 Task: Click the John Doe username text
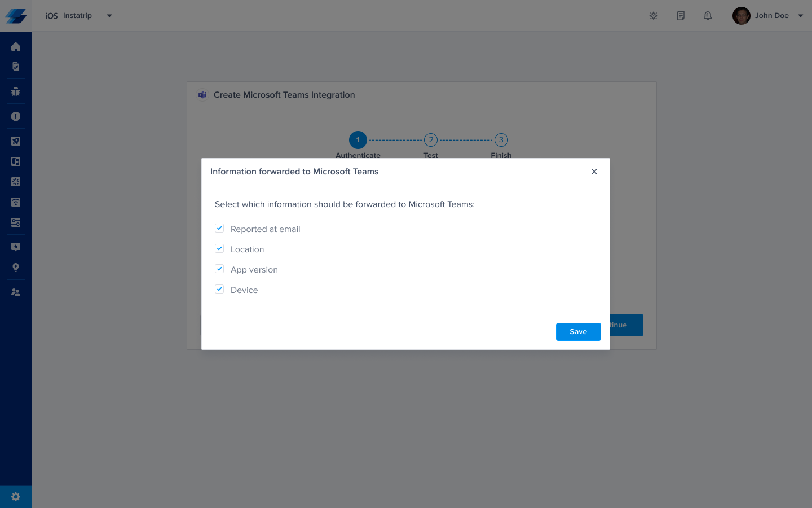[772, 16]
